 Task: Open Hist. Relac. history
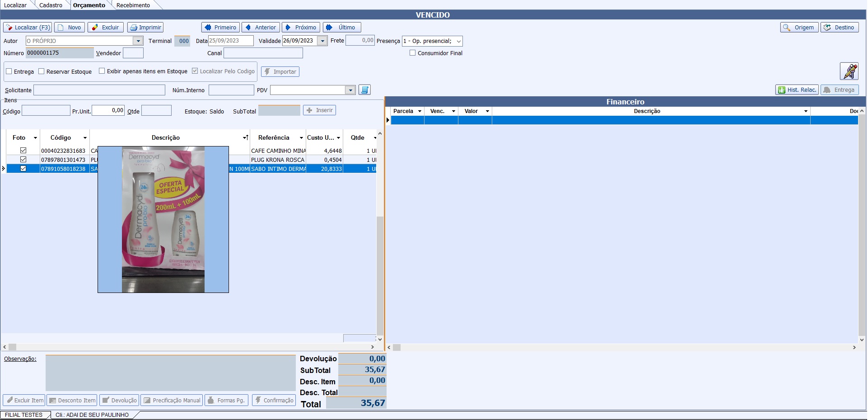(x=797, y=90)
